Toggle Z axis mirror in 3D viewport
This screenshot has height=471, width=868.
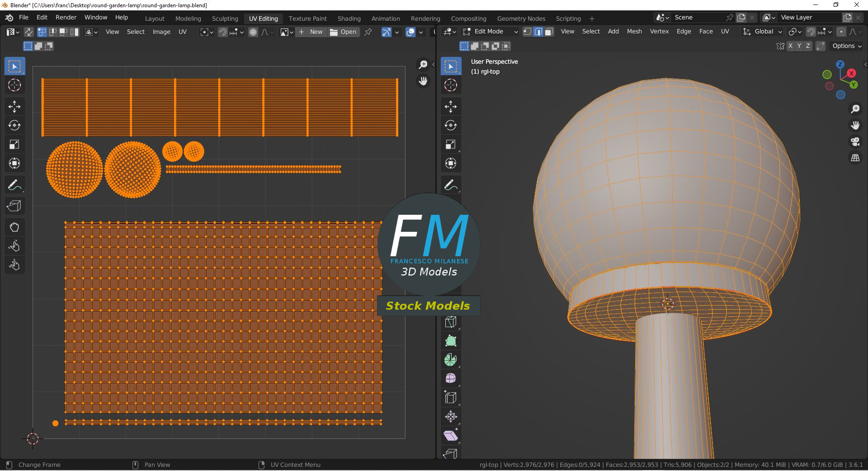pyautogui.click(x=808, y=46)
